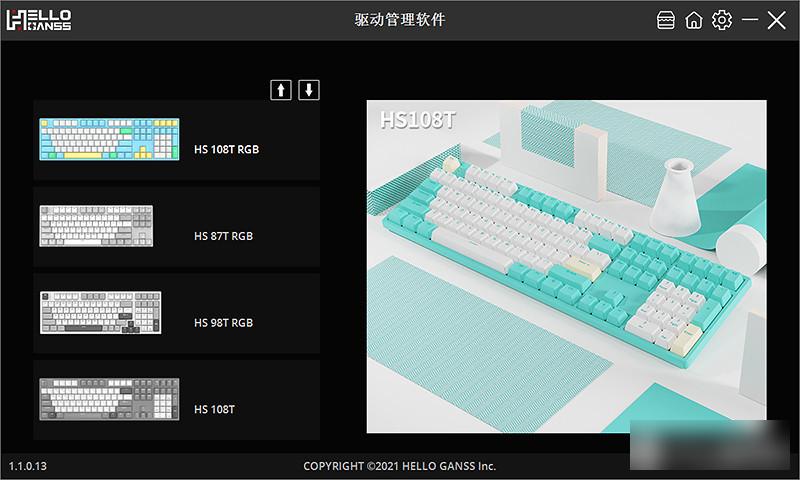Click the Hello Ganss logo
800x480 pixels.
coord(39,20)
